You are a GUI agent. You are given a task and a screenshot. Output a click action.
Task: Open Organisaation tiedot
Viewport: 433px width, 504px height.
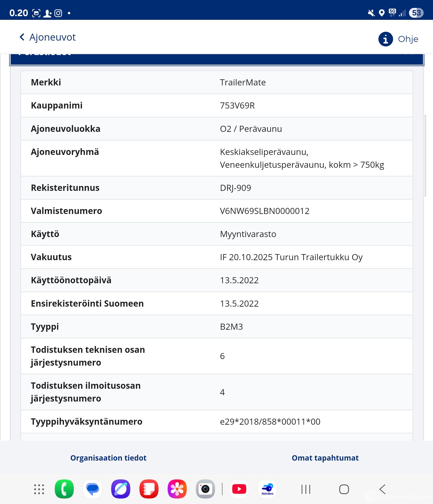pos(108,458)
